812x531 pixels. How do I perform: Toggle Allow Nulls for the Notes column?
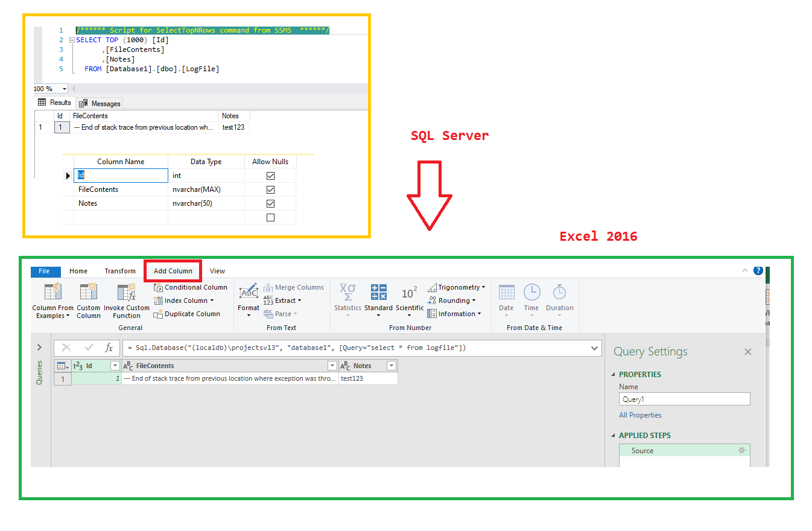[x=270, y=203]
